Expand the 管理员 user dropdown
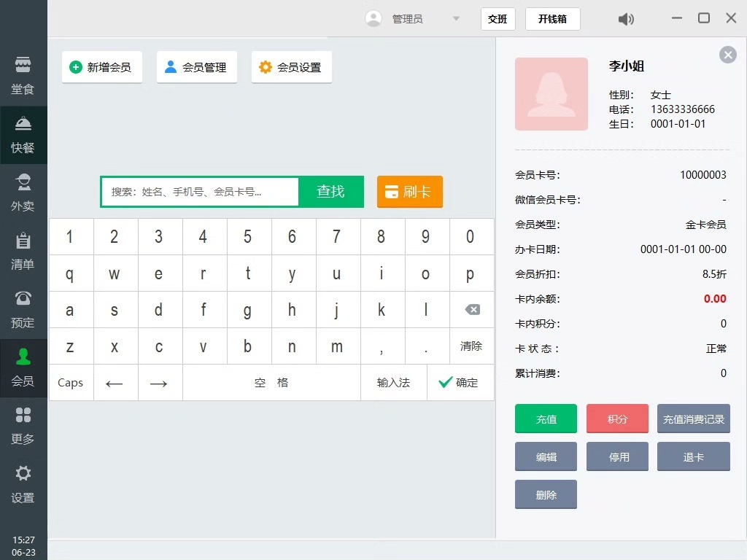The width and height of the screenshot is (747, 560). pos(456,19)
